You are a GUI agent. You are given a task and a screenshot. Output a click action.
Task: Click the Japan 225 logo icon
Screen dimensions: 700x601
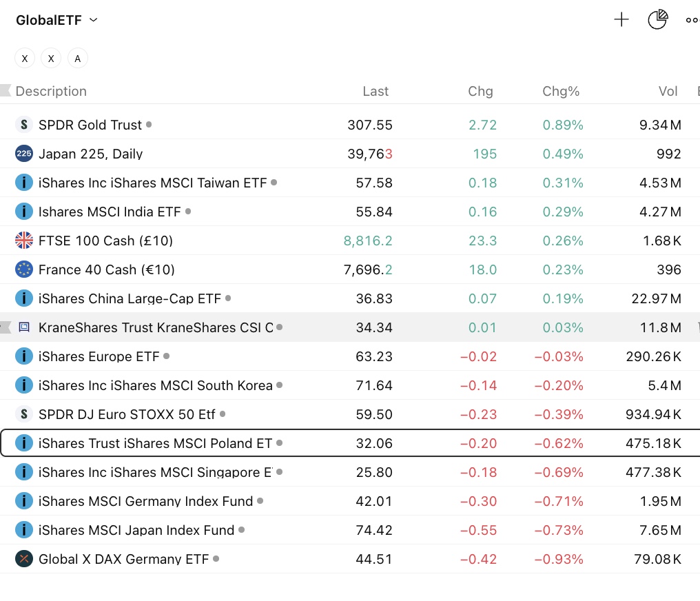(24, 154)
